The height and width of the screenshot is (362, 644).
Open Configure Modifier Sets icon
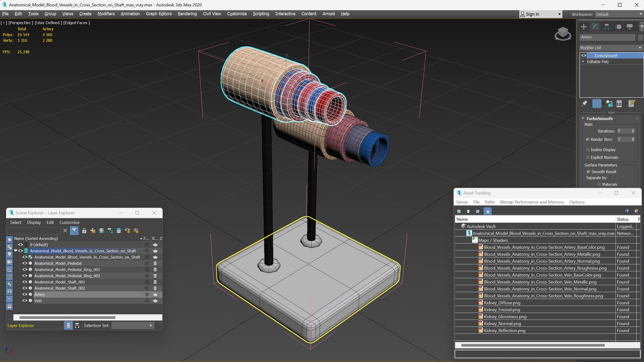click(631, 104)
